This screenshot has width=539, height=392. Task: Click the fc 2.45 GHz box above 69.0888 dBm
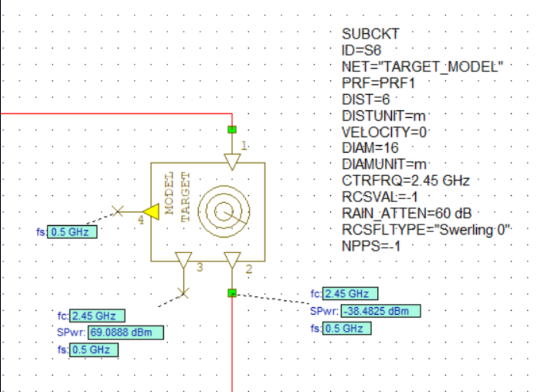click(97, 317)
